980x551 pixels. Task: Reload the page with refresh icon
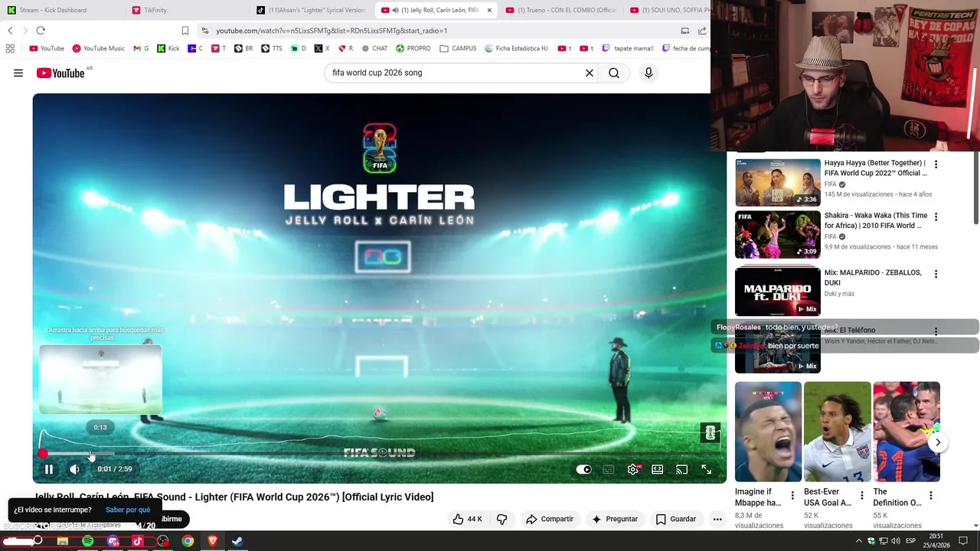point(41,31)
